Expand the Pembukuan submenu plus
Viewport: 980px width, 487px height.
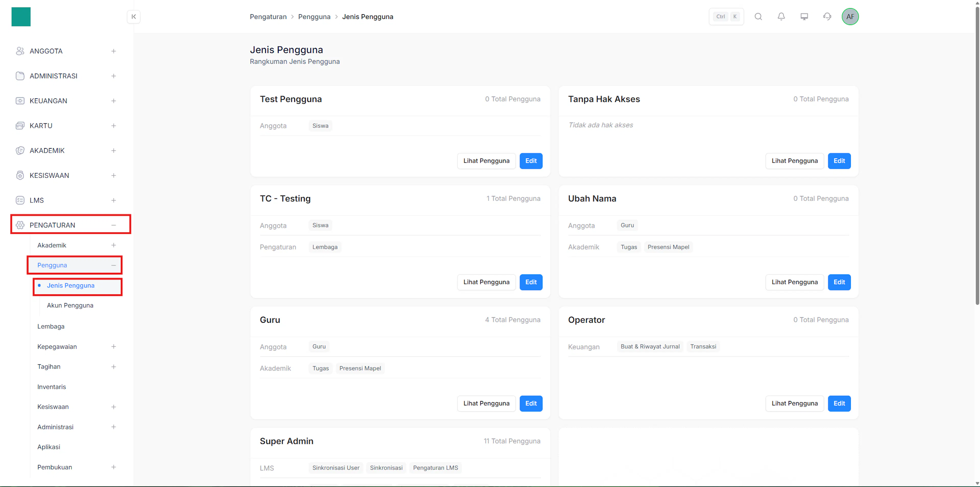113,467
